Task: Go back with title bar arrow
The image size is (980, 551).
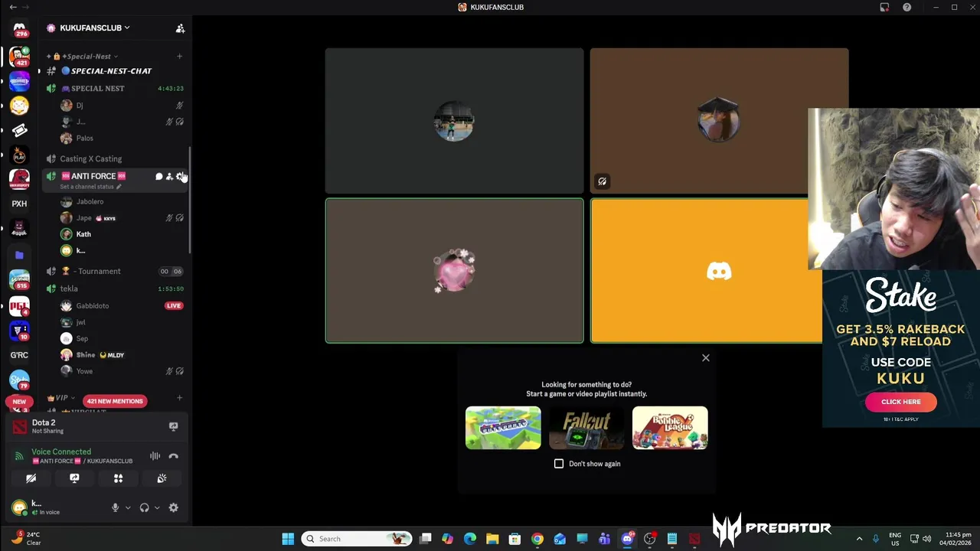Action: coord(13,7)
